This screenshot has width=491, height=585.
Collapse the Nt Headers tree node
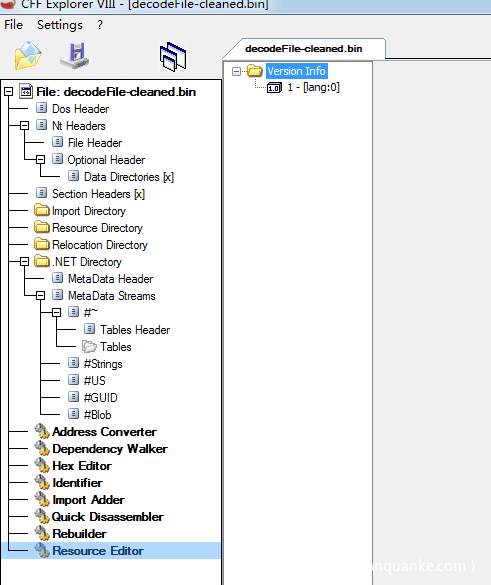24,125
